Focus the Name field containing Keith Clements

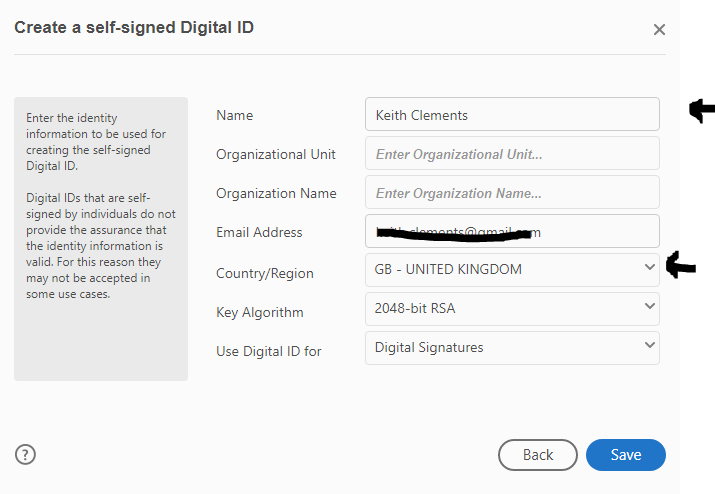(x=512, y=114)
